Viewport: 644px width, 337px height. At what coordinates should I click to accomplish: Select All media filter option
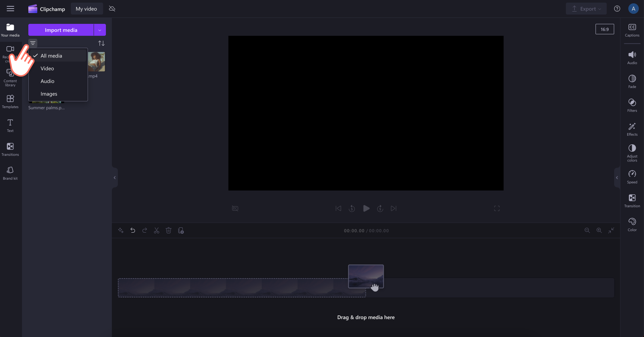click(x=58, y=56)
